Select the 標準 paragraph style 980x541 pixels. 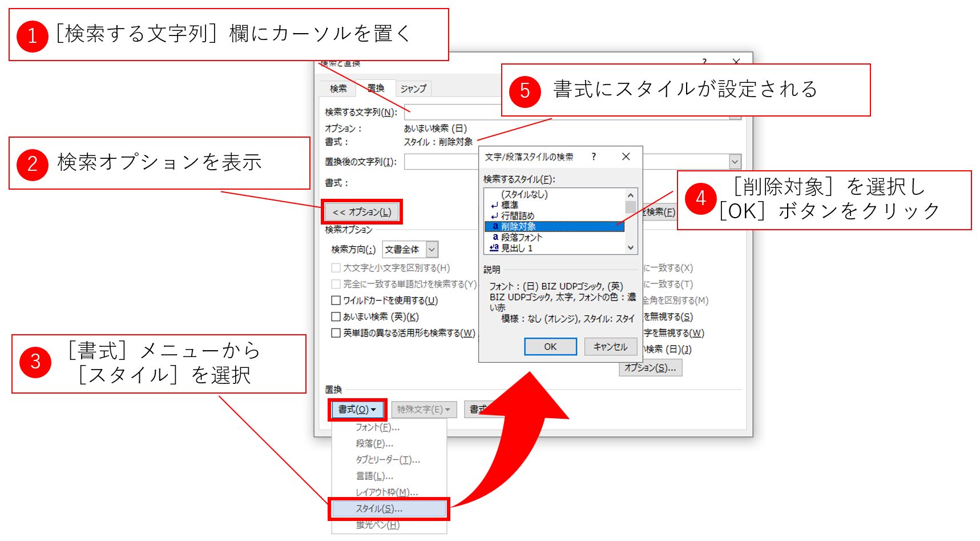click(509, 205)
